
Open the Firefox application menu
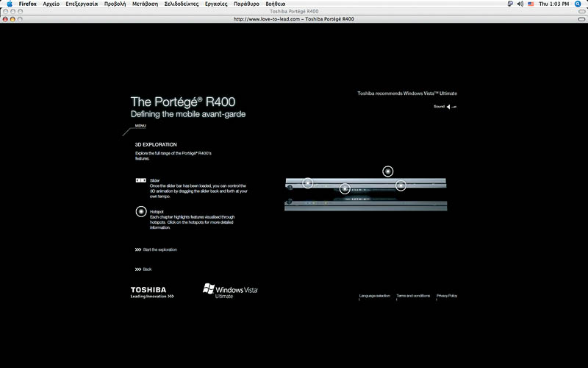[28, 4]
